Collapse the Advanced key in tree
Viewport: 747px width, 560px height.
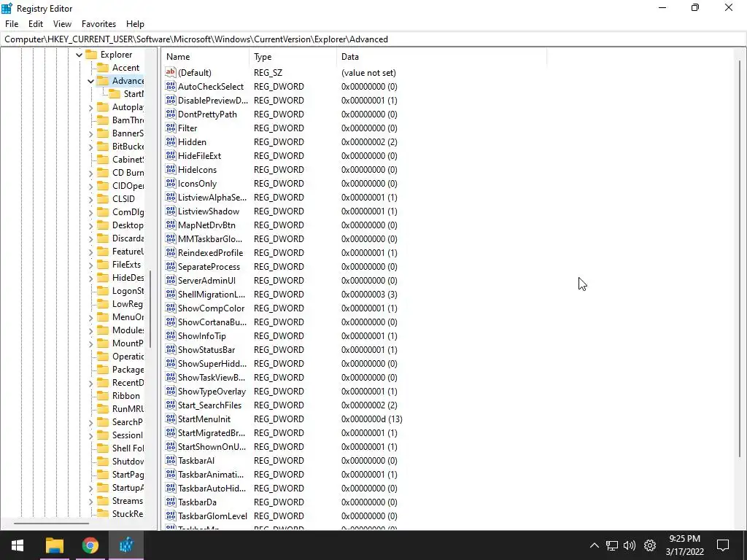click(90, 81)
